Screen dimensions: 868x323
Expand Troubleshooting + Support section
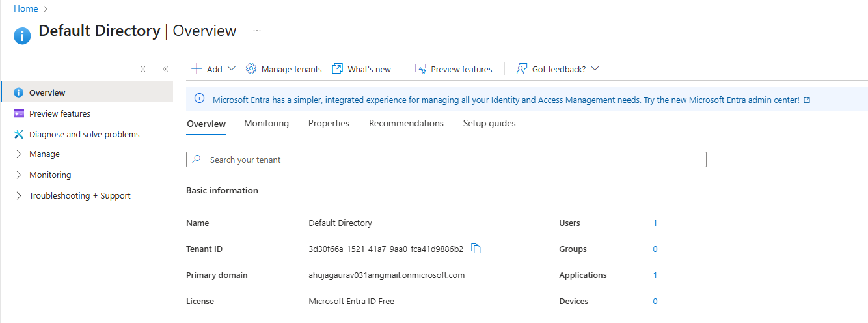[79, 196]
